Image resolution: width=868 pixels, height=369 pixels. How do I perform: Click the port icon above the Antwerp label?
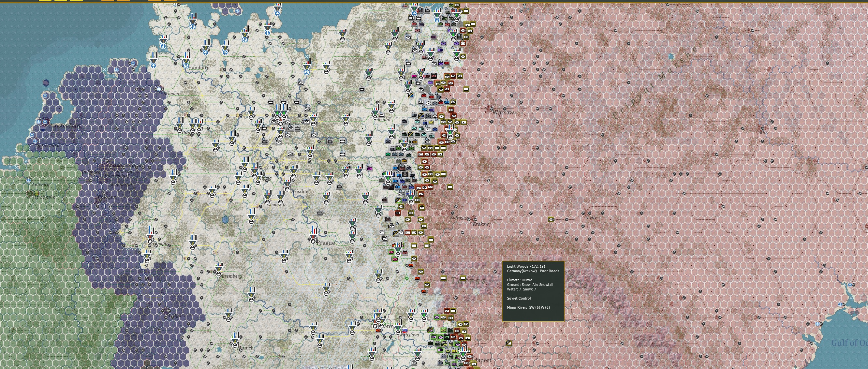coord(29,181)
